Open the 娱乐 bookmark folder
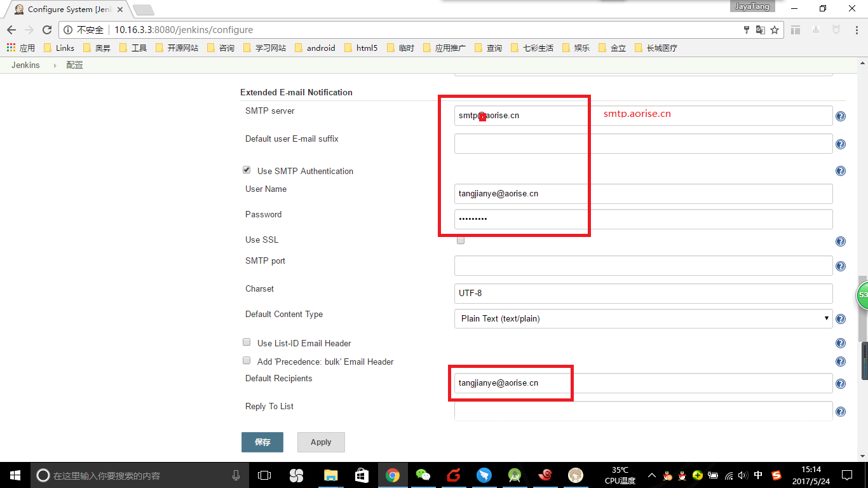 [575, 48]
